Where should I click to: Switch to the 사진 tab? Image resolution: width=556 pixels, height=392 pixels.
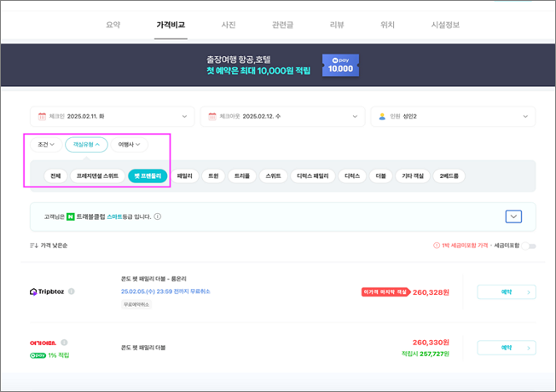click(229, 25)
